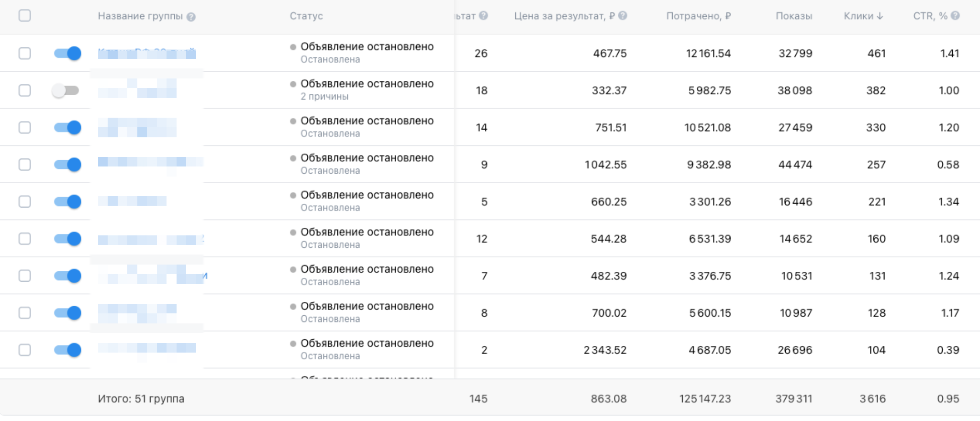Click help icon next to Название группы
Image resolution: width=980 pixels, height=421 pixels.
191,17
